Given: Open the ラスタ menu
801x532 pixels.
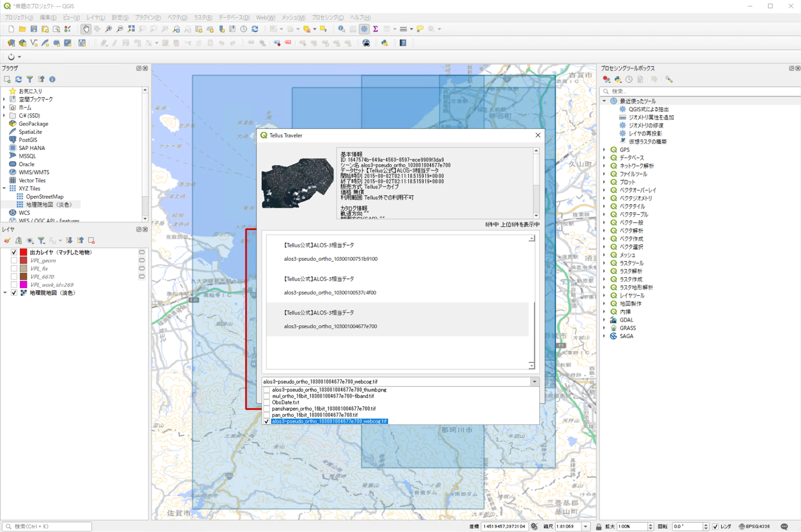Looking at the screenshot, I should pos(203,17).
